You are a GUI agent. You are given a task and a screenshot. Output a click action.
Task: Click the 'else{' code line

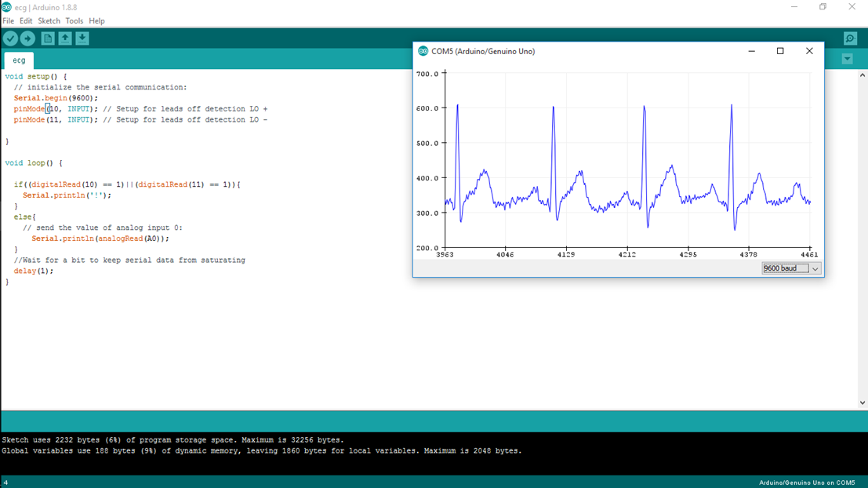click(x=25, y=217)
